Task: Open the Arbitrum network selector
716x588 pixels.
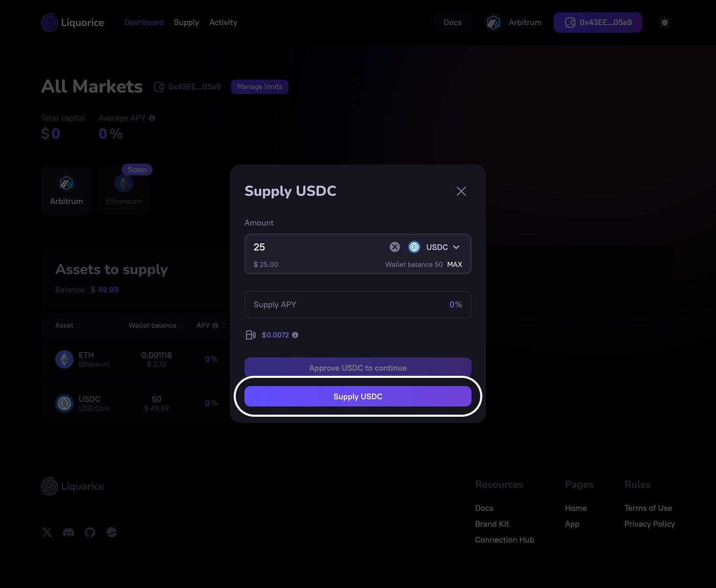Action: tap(513, 22)
